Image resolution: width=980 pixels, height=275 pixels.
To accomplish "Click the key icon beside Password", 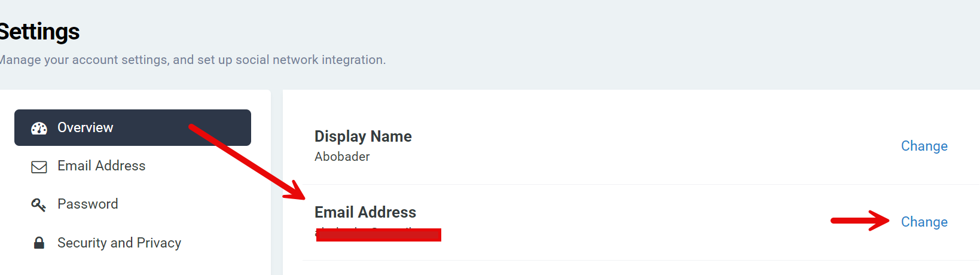I will [38, 205].
